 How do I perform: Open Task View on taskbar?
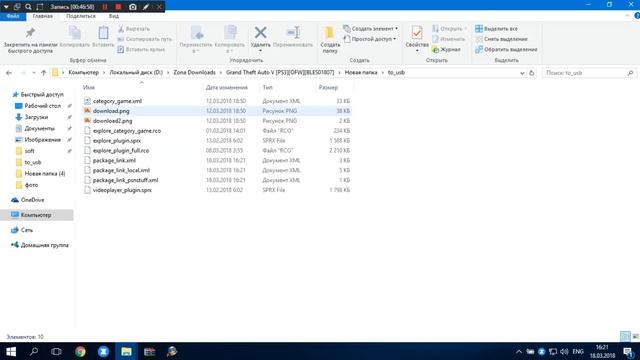[x=56, y=351]
